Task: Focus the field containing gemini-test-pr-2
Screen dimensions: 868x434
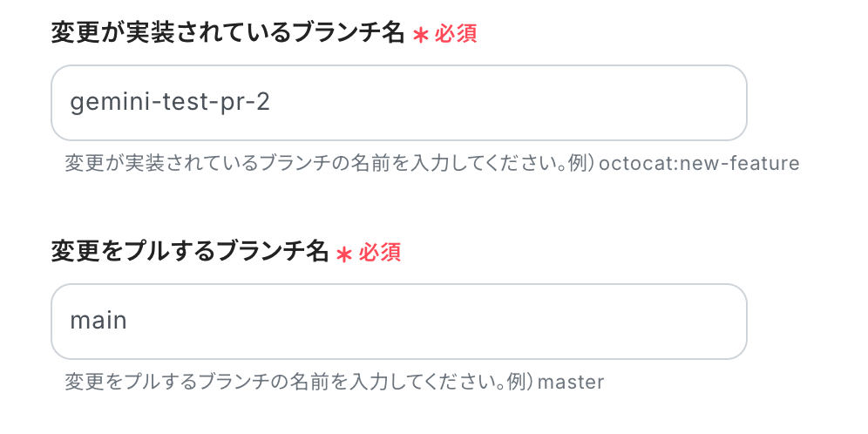Action: pyautogui.click(x=399, y=103)
